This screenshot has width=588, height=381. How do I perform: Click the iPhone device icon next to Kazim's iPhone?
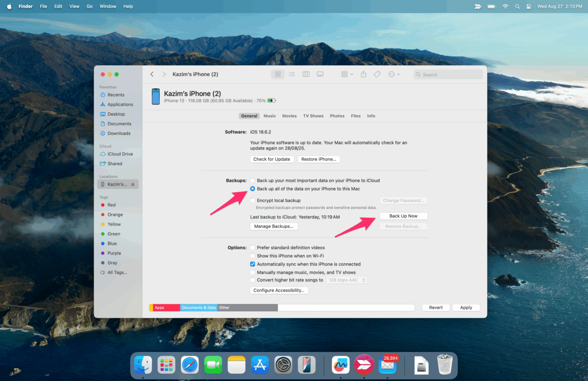tap(155, 96)
